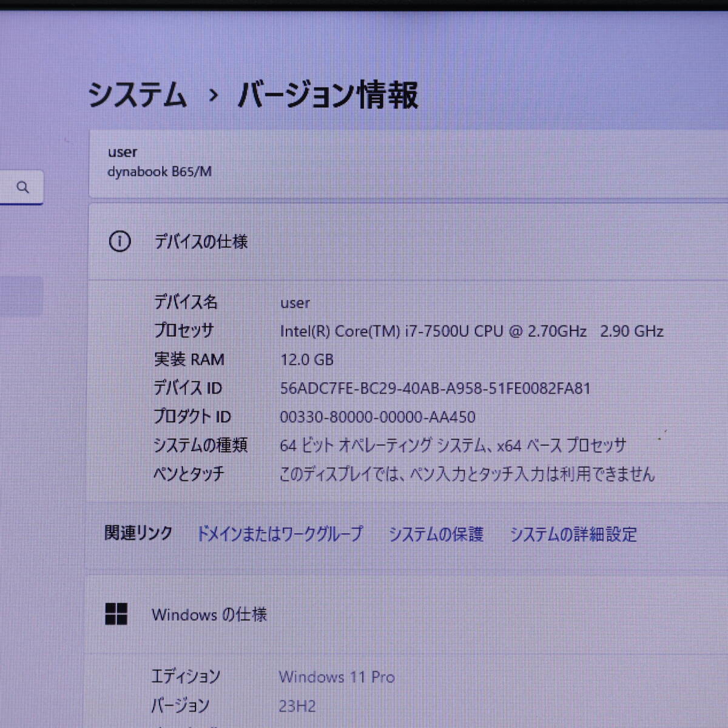Click the プロセッサ label

[183, 331]
